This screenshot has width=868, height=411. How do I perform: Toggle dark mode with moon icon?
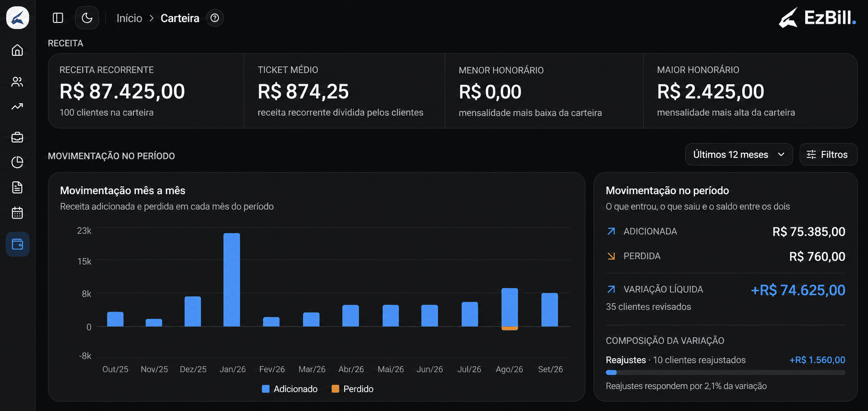coord(87,18)
